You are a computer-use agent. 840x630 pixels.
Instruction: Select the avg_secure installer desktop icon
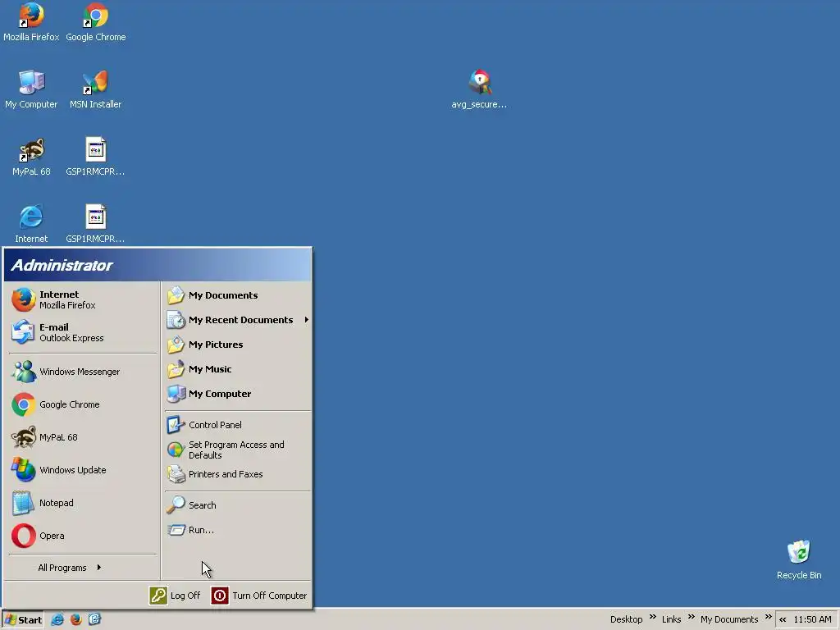point(479,89)
